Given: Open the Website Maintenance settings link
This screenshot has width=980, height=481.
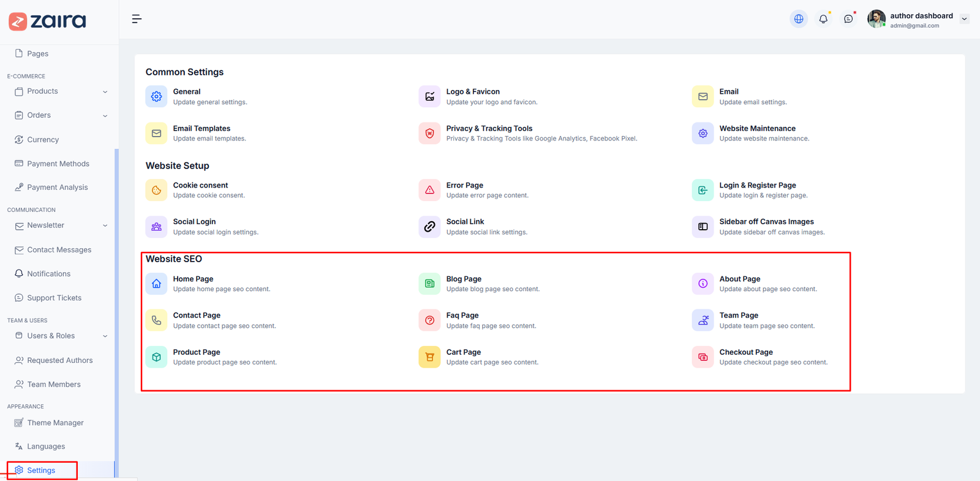Looking at the screenshot, I should click(757, 129).
